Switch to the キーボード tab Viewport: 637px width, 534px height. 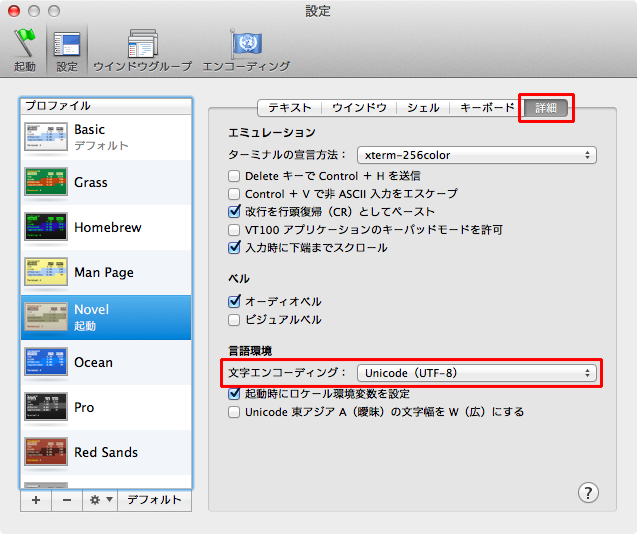pyautogui.click(x=487, y=108)
